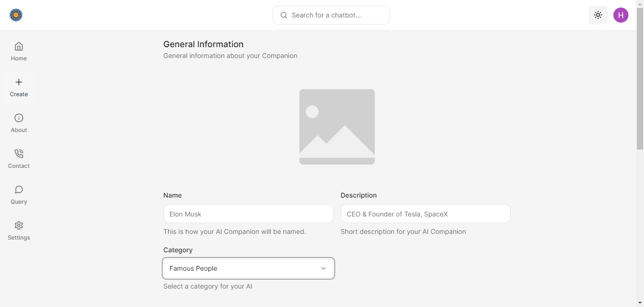
Task: Open the Contact phone icon
Action: pos(19,154)
